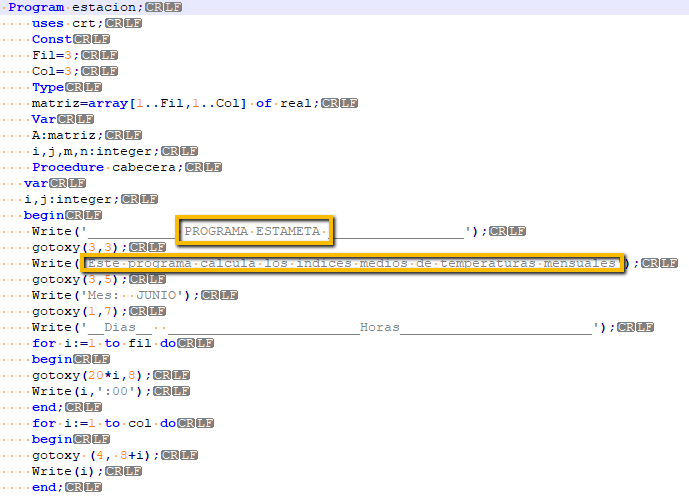Click the 'Horas' text in the Write string
The height and width of the screenshot is (496, 689).
(380, 327)
